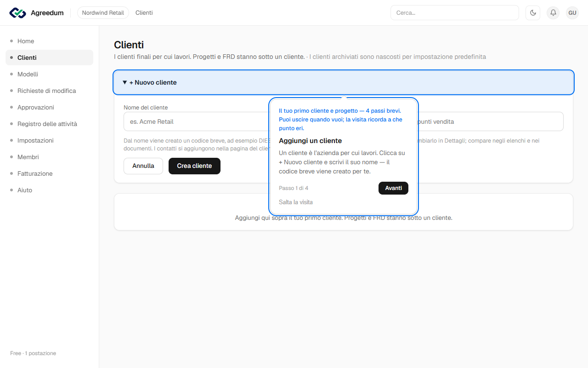The image size is (588, 368).
Task: Click Crea cliente button
Action: 194,166
